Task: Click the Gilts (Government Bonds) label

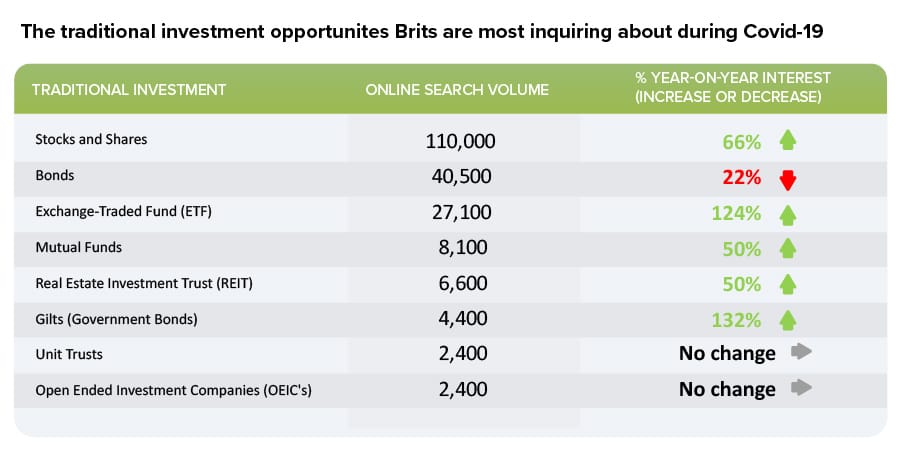Action: pyautogui.click(x=117, y=319)
